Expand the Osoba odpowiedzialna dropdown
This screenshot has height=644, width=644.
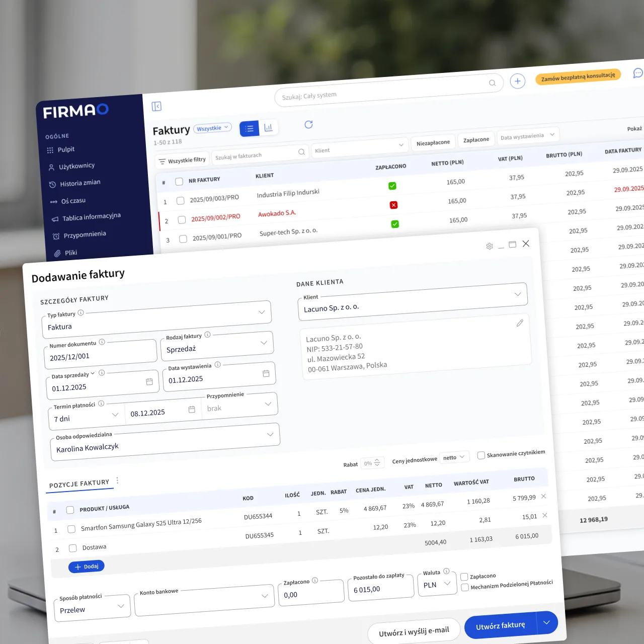pos(165,442)
